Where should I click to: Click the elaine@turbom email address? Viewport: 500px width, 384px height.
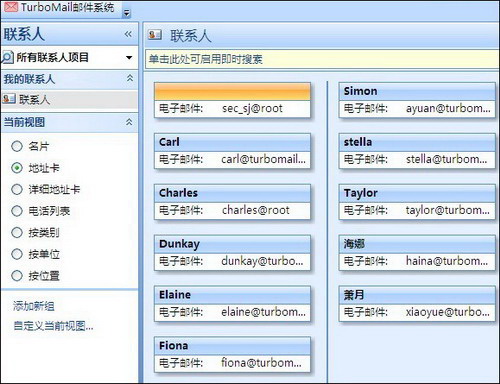263,312
